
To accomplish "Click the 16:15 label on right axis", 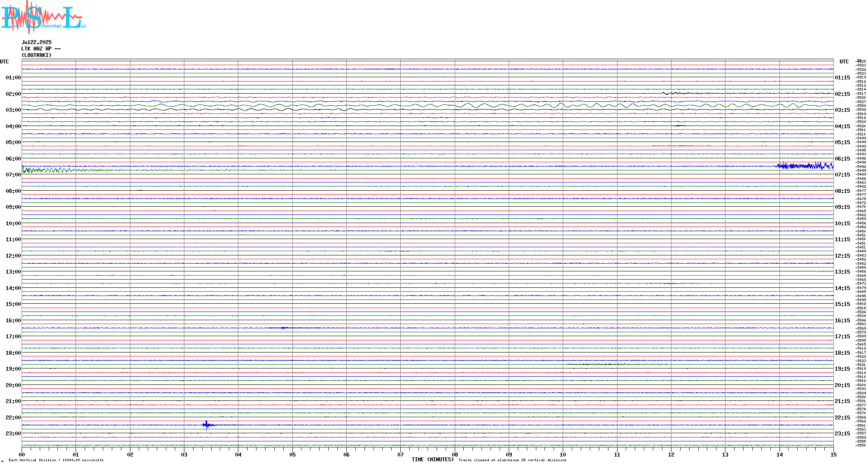I will click(x=843, y=321).
